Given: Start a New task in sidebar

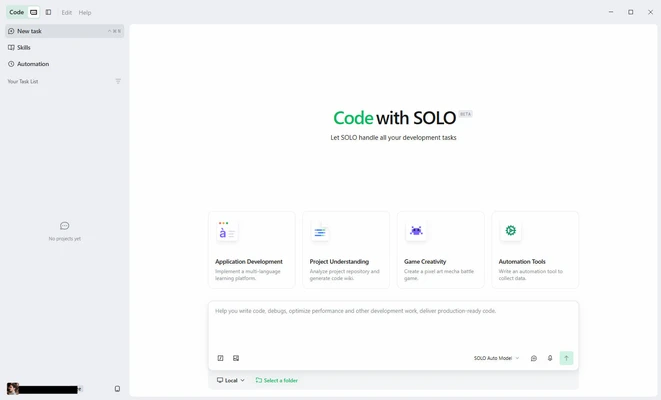Looking at the screenshot, I should point(64,31).
